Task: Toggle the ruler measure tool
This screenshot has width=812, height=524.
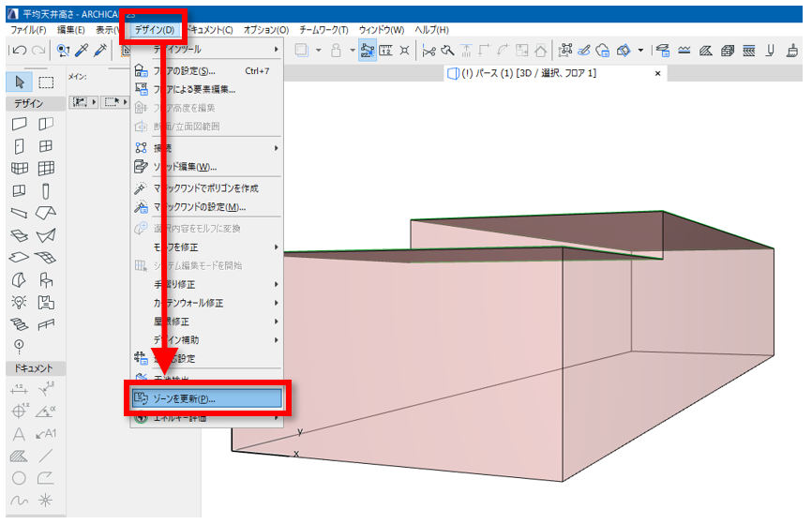Action: pos(385,51)
